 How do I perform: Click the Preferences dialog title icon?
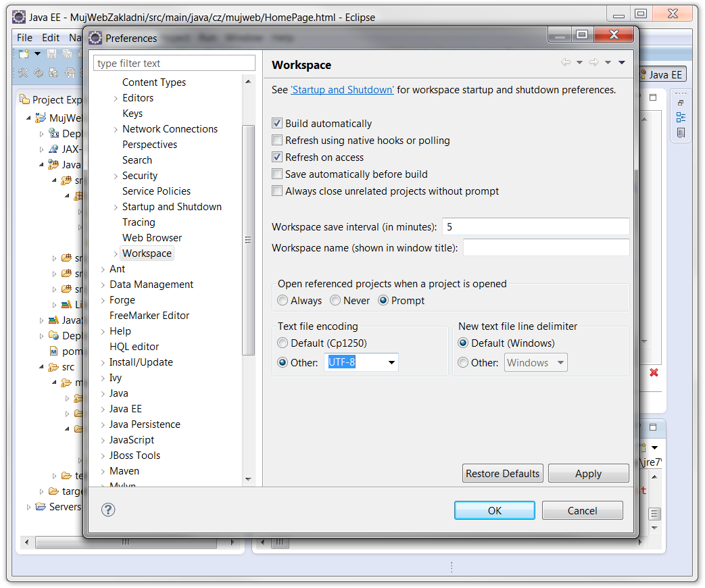click(x=95, y=38)
